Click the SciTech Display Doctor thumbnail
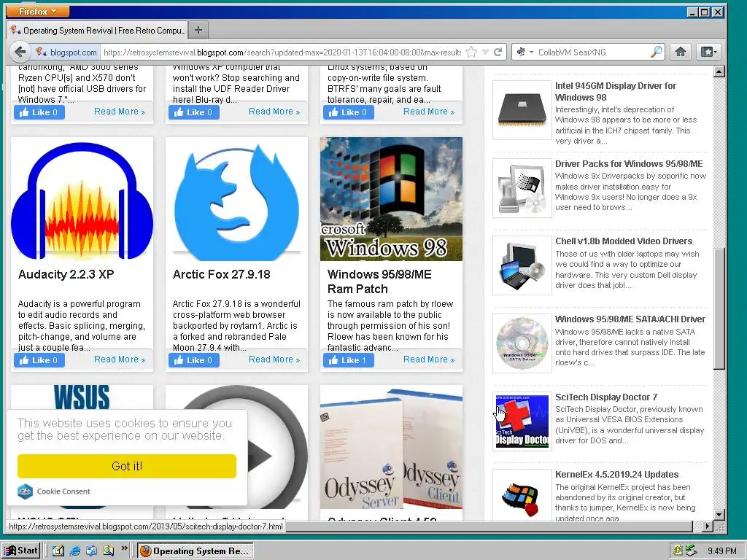Screen dimensions: 747x560 tap(522, 421)
